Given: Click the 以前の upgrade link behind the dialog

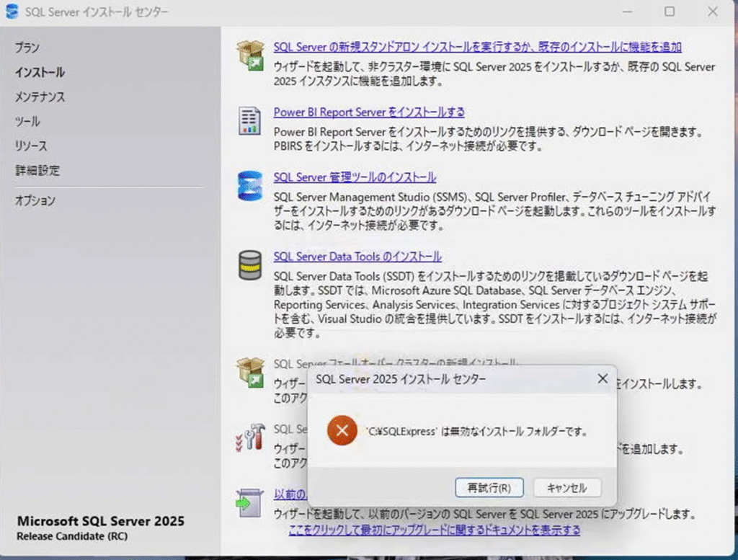Looking at the screenshot, I should coord(290,494).
